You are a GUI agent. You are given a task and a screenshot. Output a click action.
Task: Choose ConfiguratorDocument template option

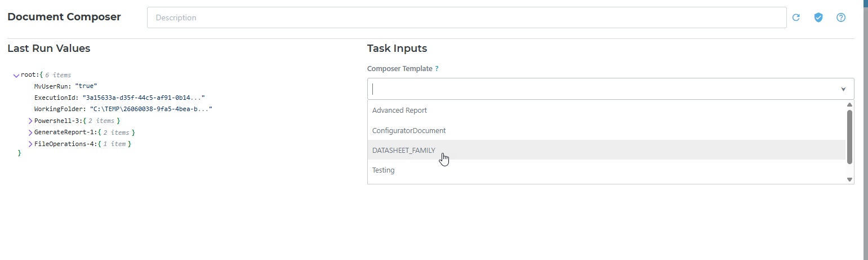607,130
